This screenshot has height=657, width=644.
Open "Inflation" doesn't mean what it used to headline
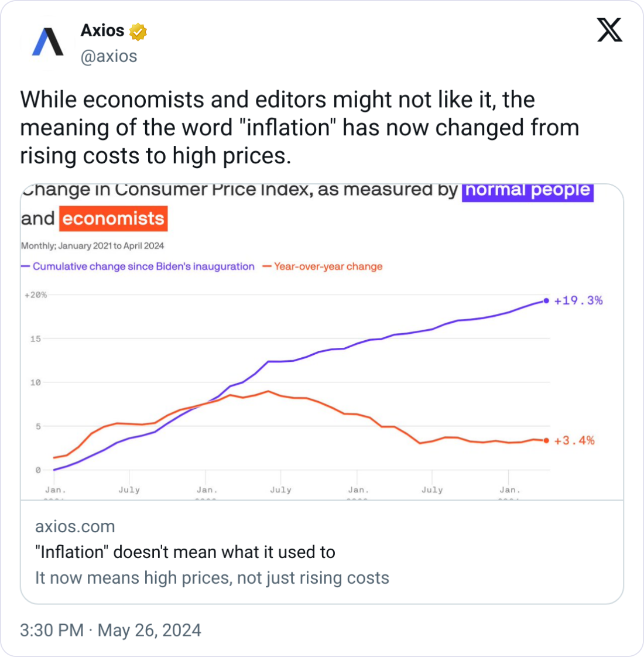pos(185,552)
